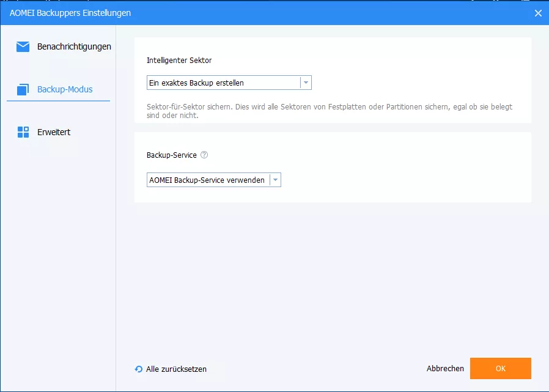549x392 pixels.
Task: Click the 'Intelligenter Sektor' label
Action: pos(179,61)
